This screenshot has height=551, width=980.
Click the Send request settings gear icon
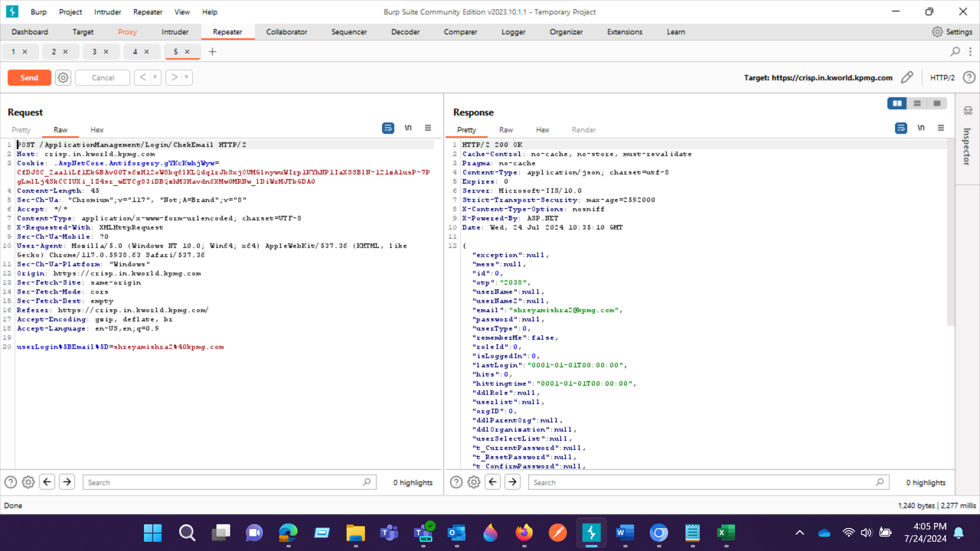point(63,78)
